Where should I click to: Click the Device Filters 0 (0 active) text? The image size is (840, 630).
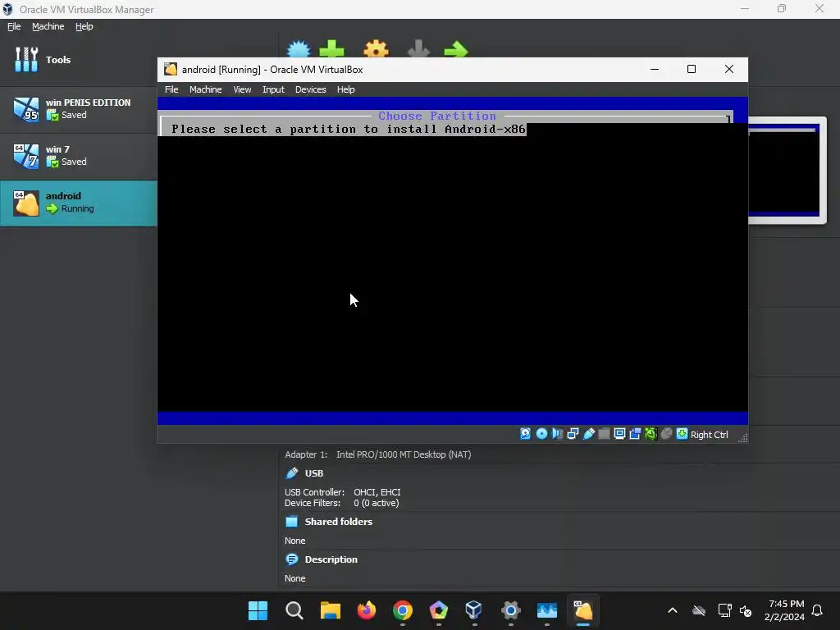click(x=341, y=503)
